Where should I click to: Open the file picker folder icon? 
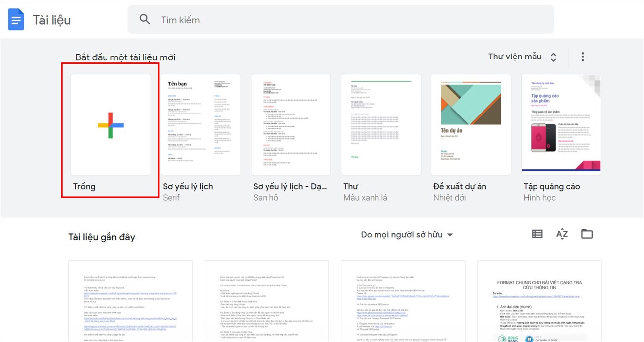(587, 234)
